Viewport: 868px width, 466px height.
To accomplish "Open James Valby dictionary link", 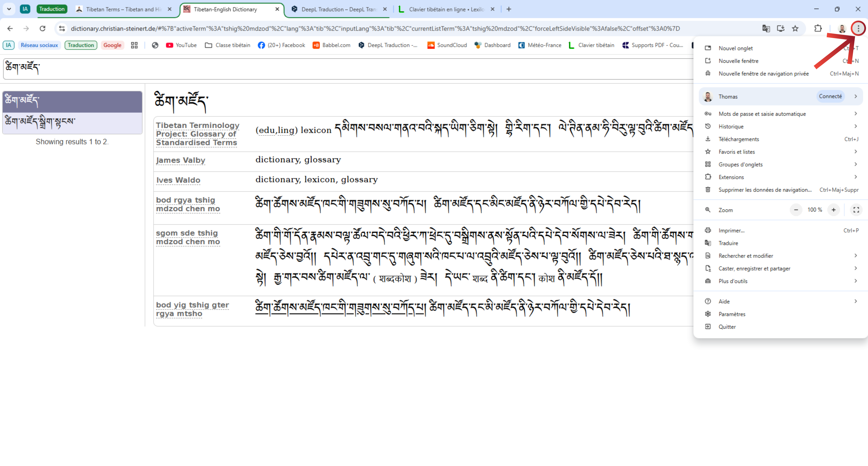I will [181, 160].
